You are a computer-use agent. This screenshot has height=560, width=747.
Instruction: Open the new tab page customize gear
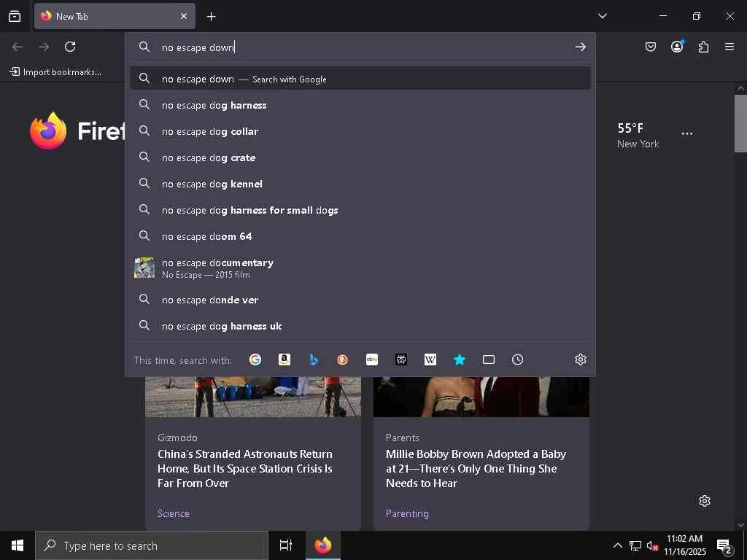click(705, 501)
